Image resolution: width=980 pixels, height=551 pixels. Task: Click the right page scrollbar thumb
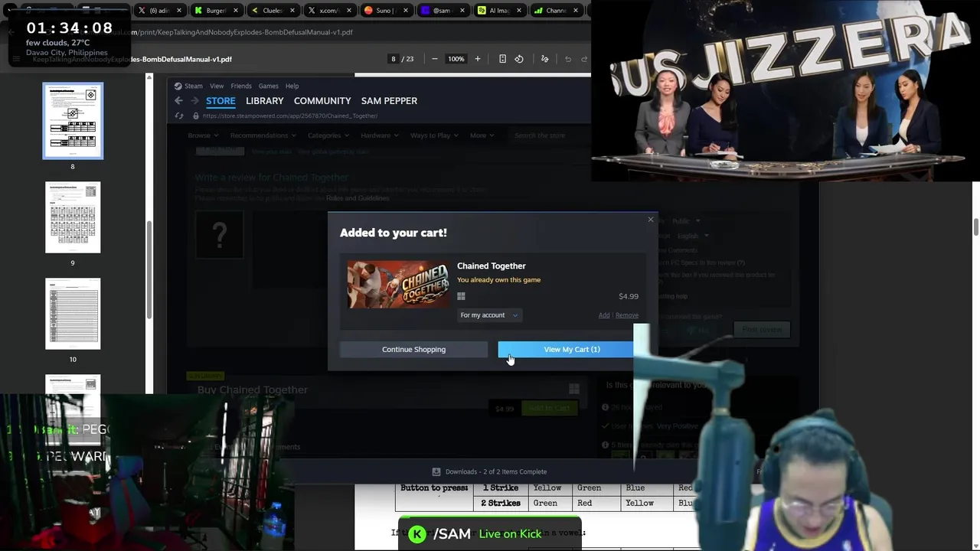point(976,227)
